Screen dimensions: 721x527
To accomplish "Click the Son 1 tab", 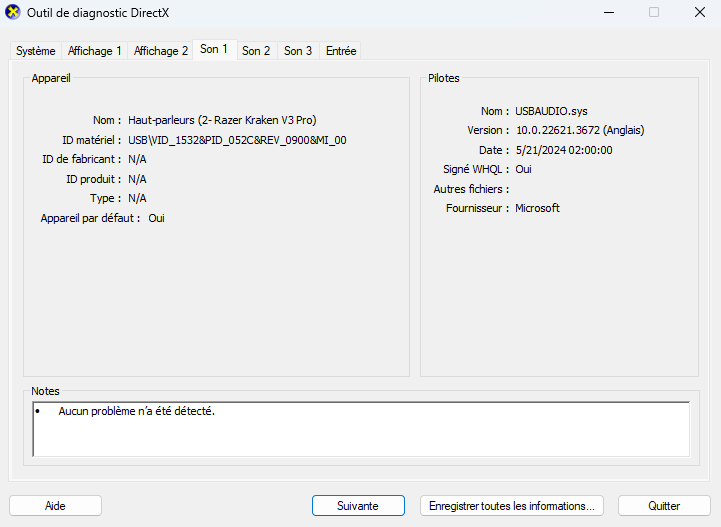I will click(x=214, y=49).
